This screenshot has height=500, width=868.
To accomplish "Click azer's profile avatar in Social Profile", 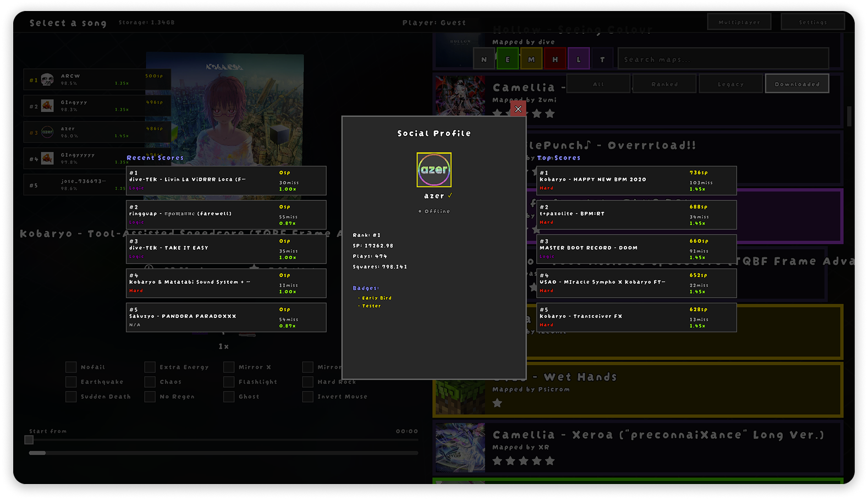I will (434, 169).
